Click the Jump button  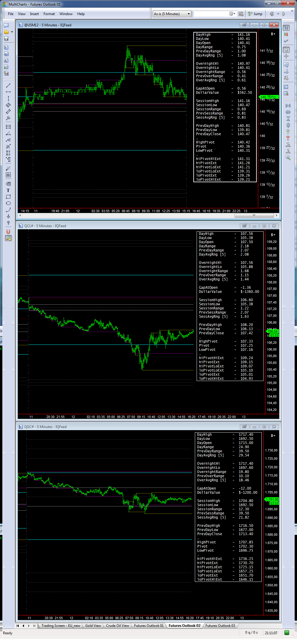pos(255,14)
